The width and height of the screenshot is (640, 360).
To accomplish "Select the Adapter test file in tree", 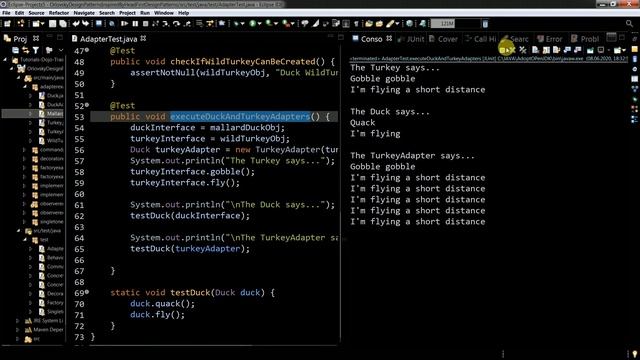I will pyautogui.click(x=51, y=249).
